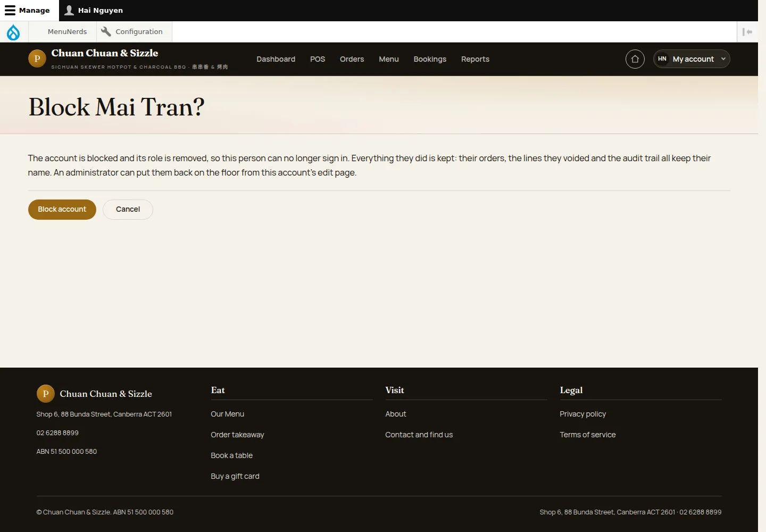Screen dimensions: 766x532
Task: Click the footer P logo badge
Action: pyautogui.click(x=46, y=394)
